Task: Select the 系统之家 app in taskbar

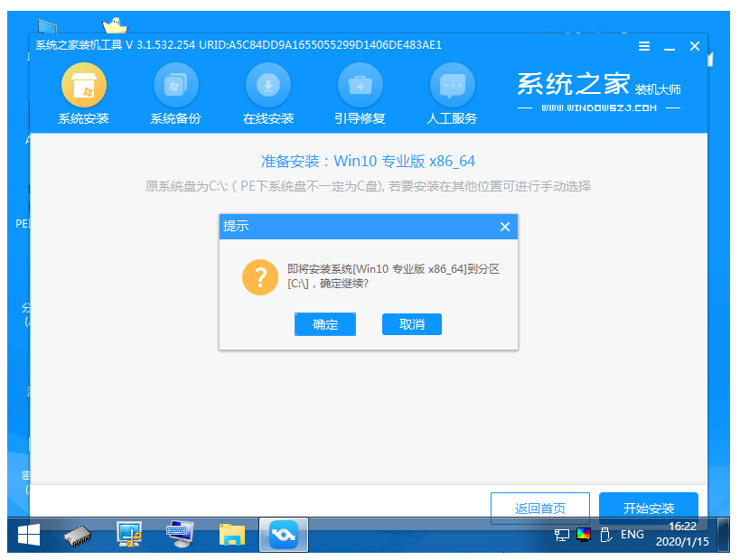Action: pos(284,536)
